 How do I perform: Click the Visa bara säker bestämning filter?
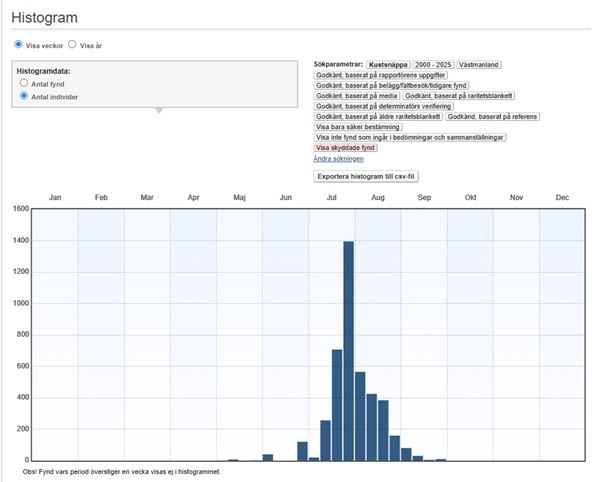pos(358,127)
